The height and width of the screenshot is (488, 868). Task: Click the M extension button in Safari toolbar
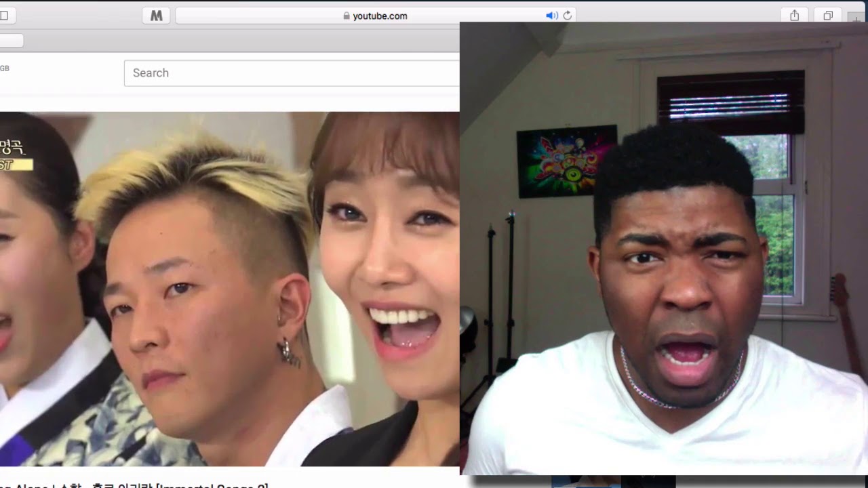coord(156,16)
